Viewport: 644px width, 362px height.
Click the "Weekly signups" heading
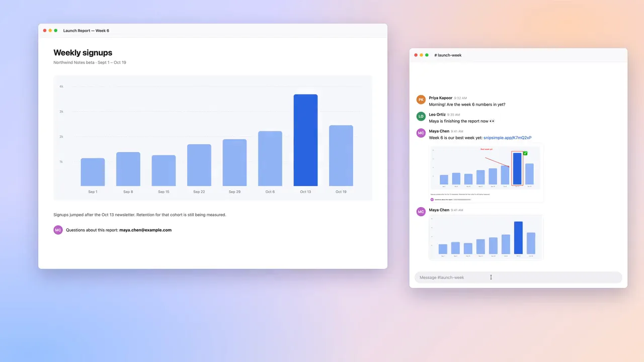tap(83, 53)
